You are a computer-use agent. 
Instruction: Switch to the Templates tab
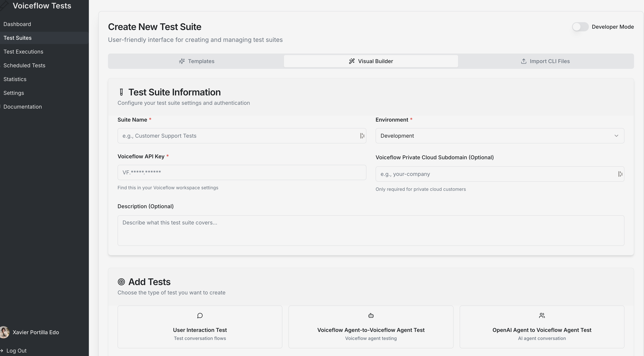[x=196, y=61]
